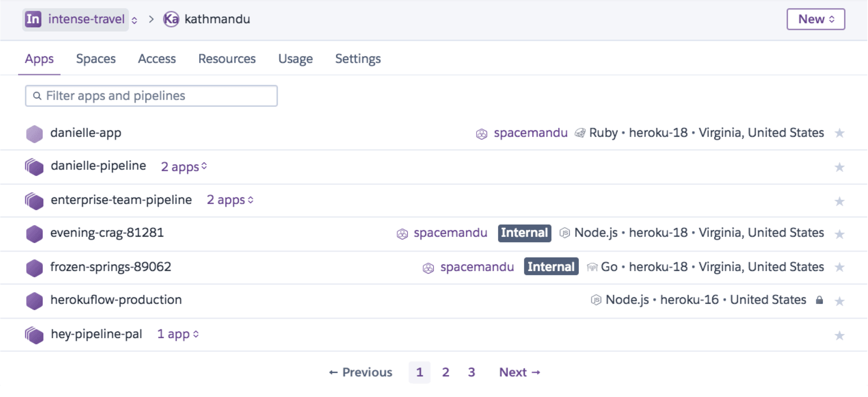Click the Ruby gem icon on danielle-app row

(x=580, y=133)
